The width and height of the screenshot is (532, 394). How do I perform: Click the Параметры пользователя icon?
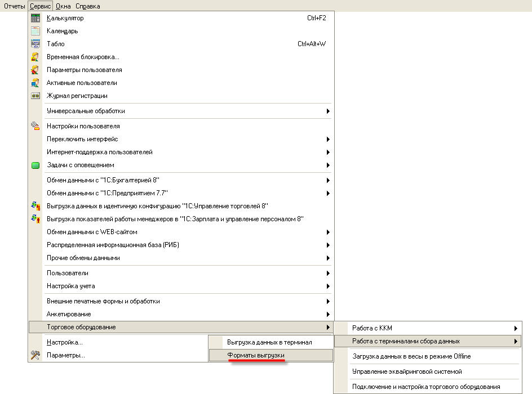click(36, 70)
